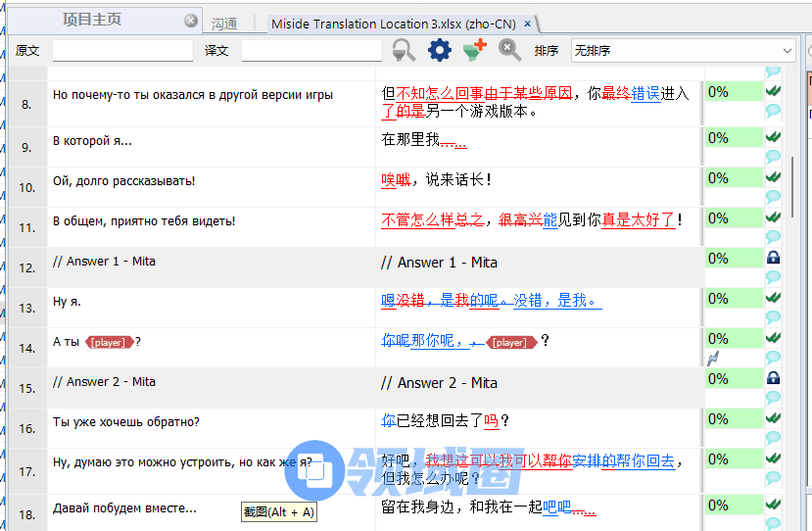The image size is (812, 531).
Task: Click lightning icon in segment 14
Action: 714,359
